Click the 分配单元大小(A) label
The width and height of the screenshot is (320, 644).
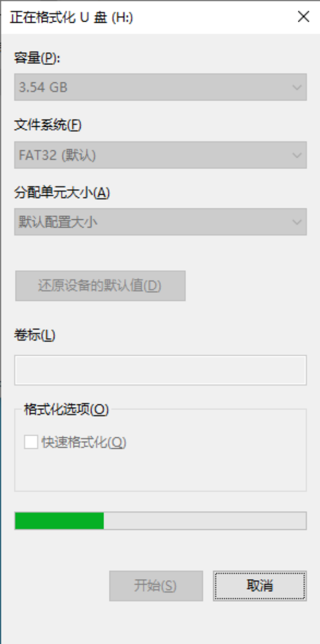coord(62,193)
